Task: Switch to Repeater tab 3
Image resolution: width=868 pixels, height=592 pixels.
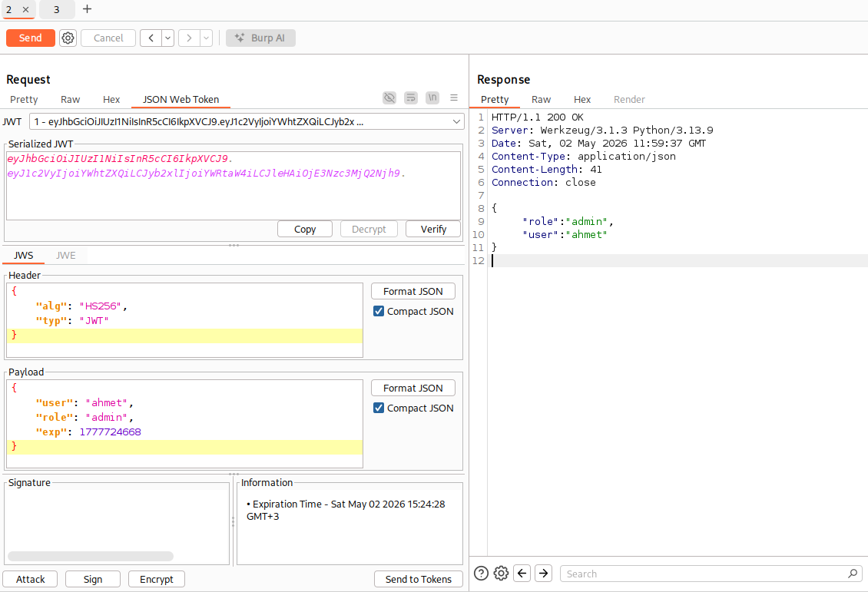Action: [57, 9]
